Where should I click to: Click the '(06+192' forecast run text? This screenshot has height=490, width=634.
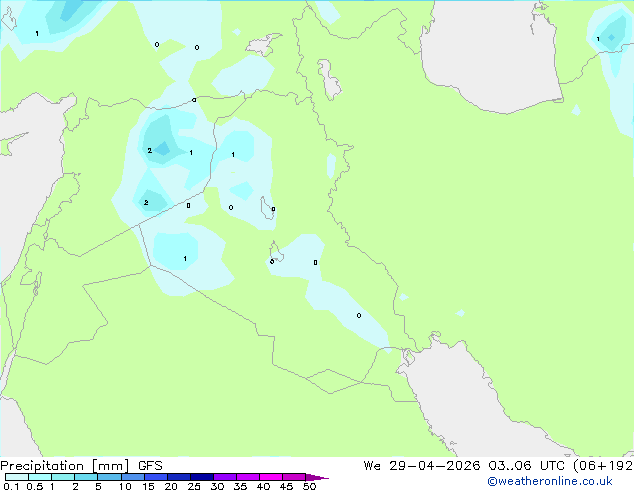(x=603, y=466)
